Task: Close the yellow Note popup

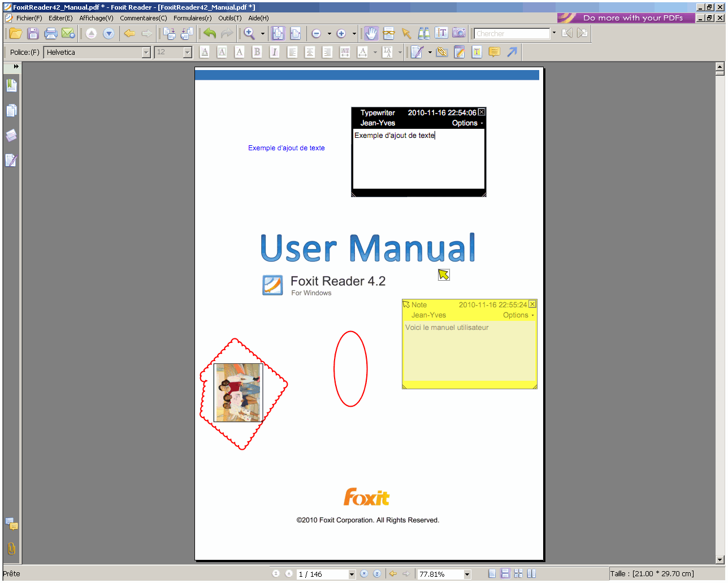Action: coord(532,304)
